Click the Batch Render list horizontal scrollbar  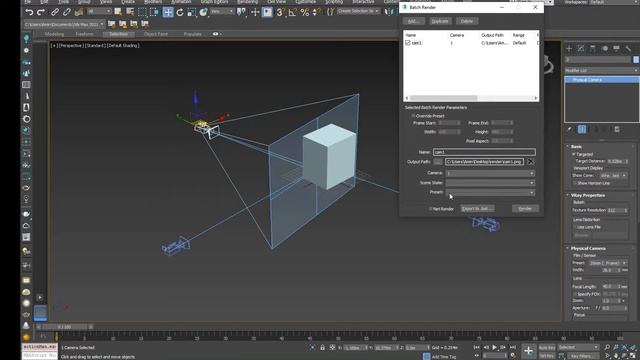[x=471, y=98]
